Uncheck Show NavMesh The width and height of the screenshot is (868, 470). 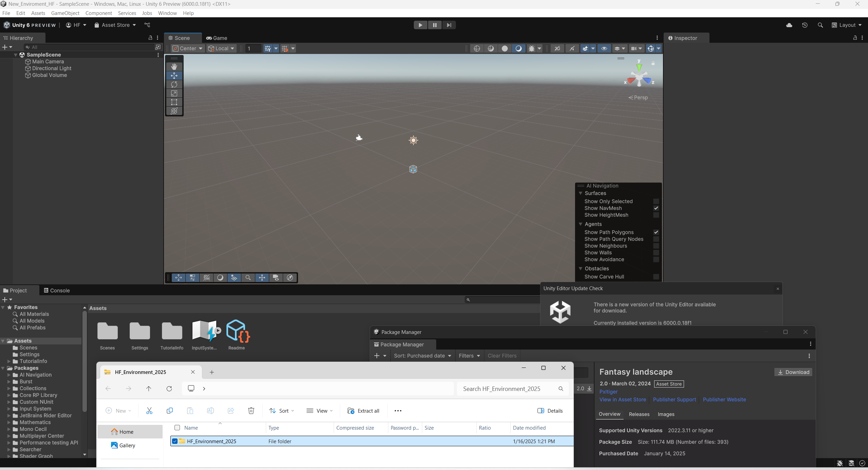[656, 208]
